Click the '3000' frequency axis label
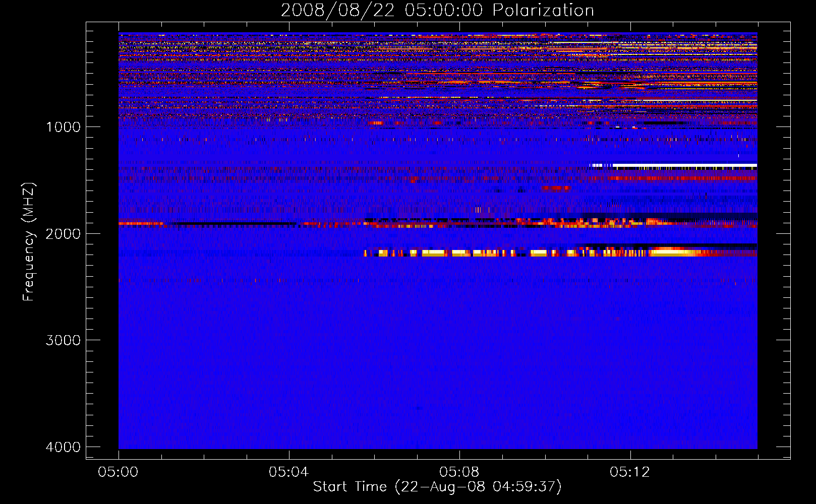The image size is (816, 504). 63,340
